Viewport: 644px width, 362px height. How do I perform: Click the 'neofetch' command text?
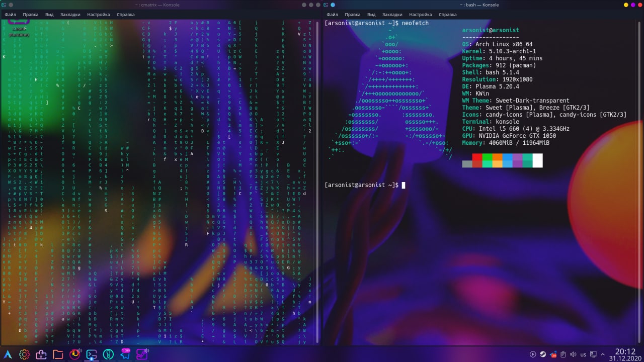[415, 23]
